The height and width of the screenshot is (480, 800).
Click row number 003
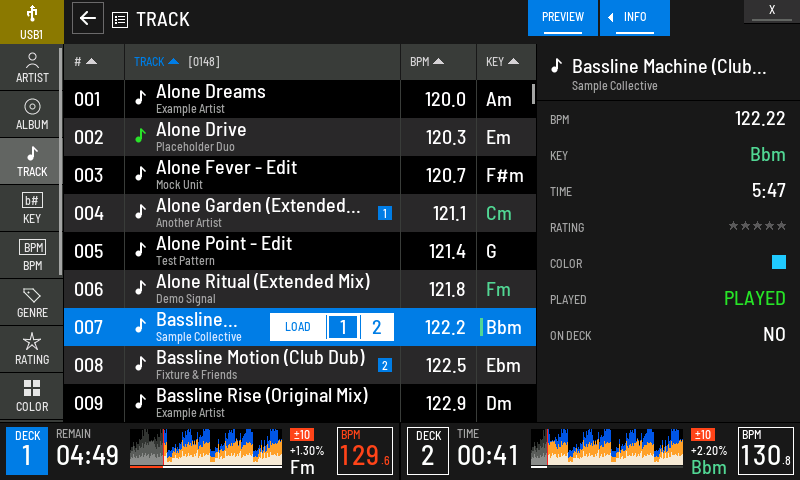point(89,175)
